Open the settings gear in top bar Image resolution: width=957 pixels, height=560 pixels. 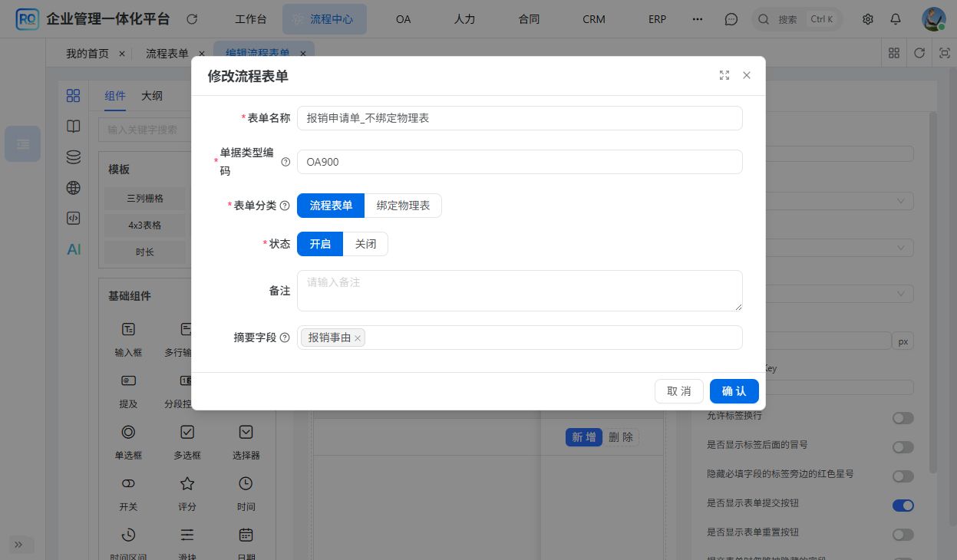[868, 19]
